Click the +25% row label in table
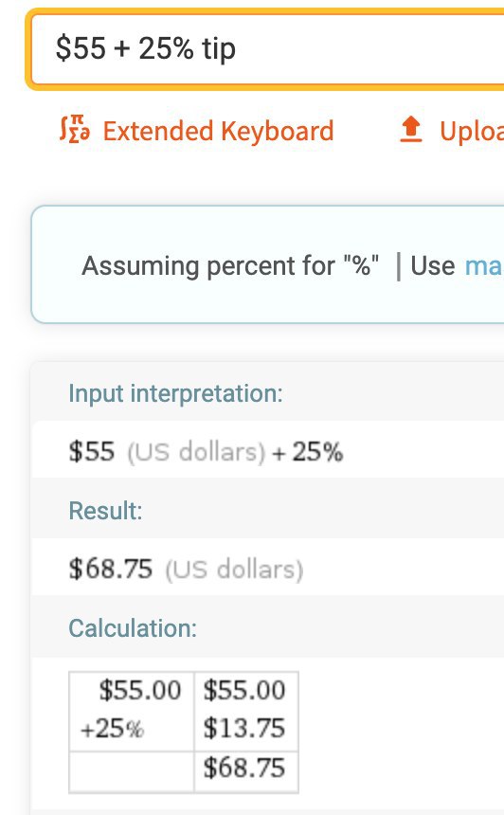 [112, 728]
